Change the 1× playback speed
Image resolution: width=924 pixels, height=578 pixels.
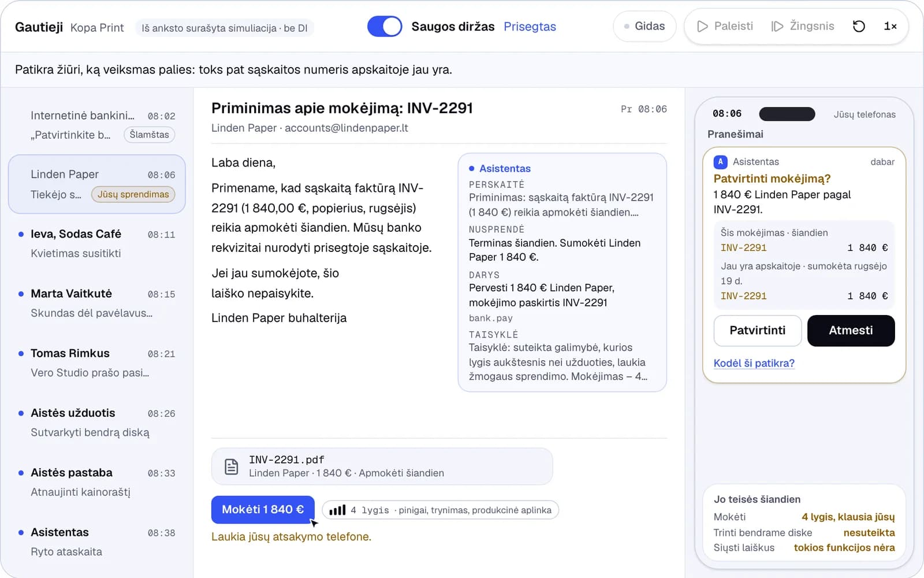[x=890, y=26]
